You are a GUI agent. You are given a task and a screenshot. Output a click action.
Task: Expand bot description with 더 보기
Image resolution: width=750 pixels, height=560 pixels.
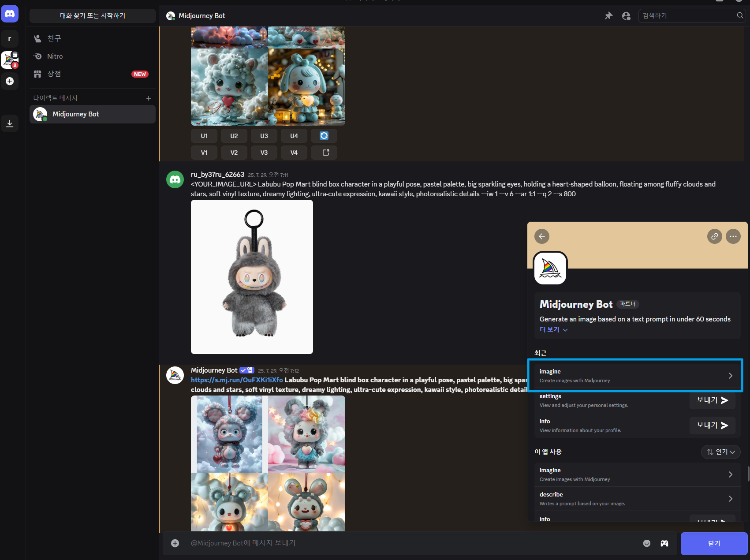click(x=553, y=329)
